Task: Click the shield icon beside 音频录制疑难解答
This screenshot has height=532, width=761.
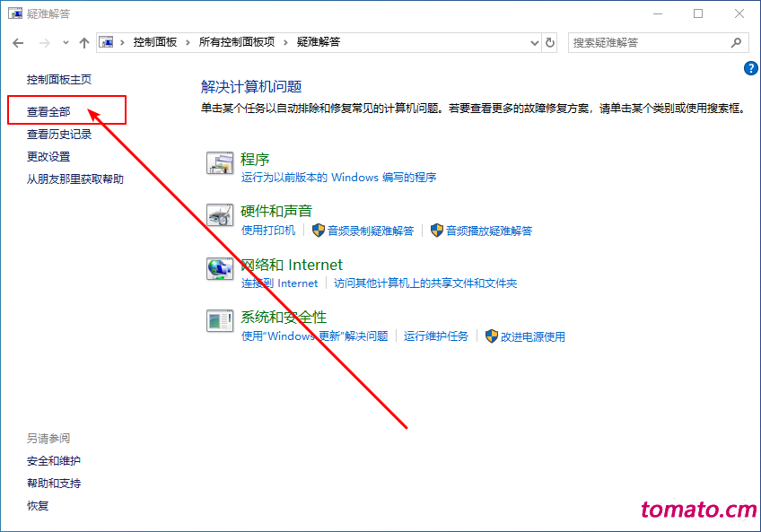Action: [319, 230]
